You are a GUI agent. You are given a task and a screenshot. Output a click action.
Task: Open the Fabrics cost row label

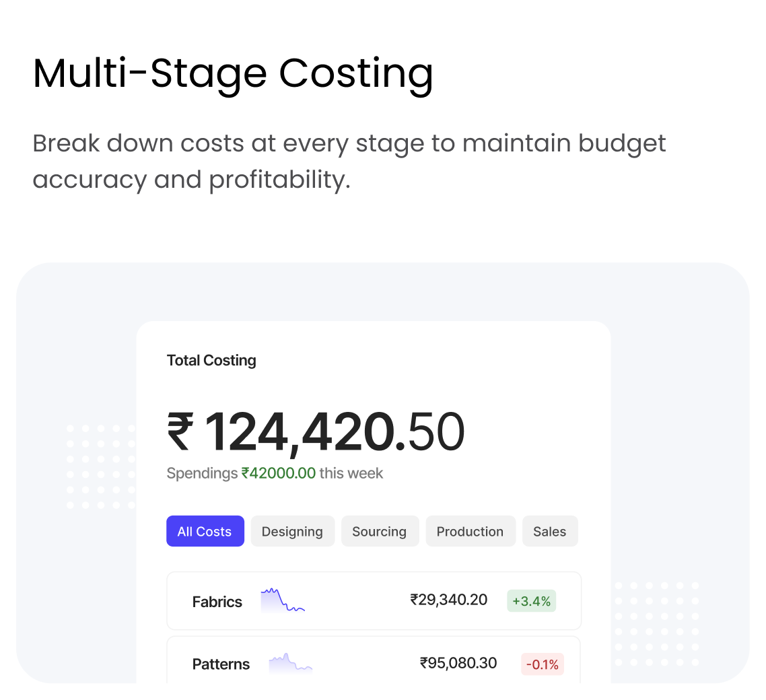pyautogui.click(x=217, y=602)
